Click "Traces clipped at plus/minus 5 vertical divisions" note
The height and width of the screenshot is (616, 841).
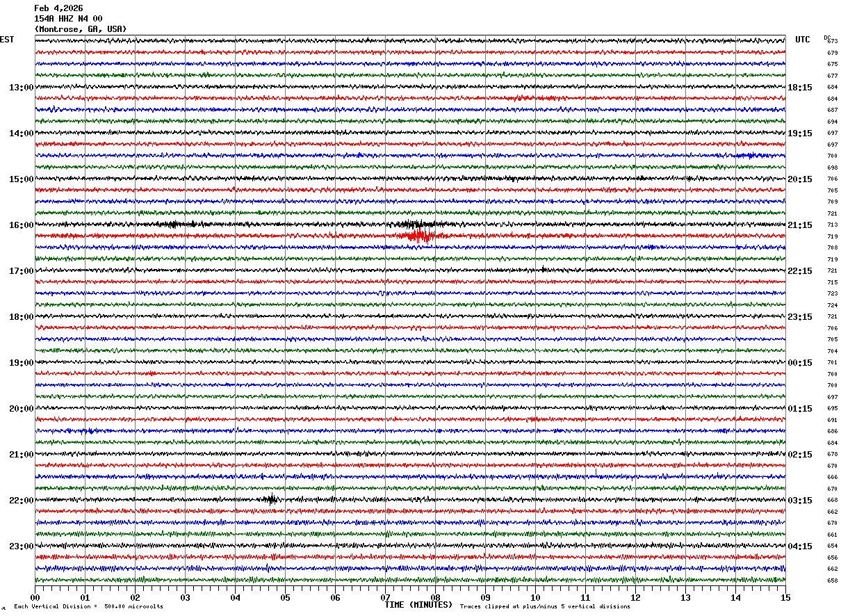coord(545,607)
